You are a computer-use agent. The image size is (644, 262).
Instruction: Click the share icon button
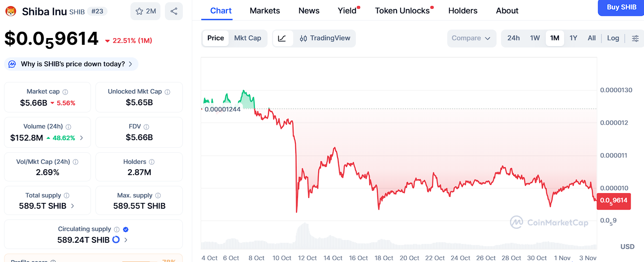coord(174,11)
